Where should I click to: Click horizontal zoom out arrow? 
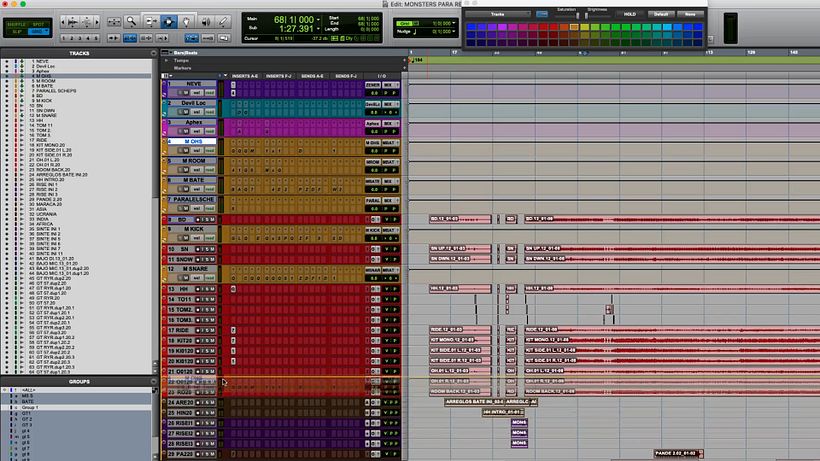[63, 22]
